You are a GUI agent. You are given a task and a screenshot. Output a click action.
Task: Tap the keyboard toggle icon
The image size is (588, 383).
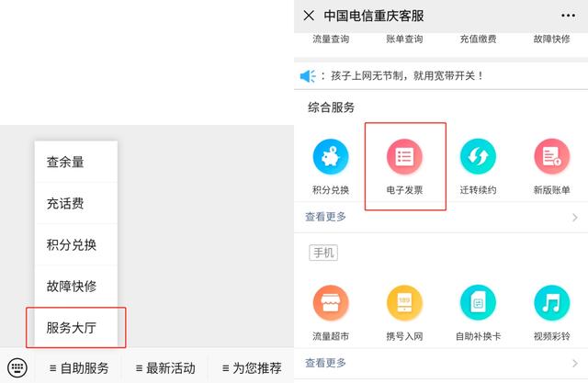(x=17, y=367)
